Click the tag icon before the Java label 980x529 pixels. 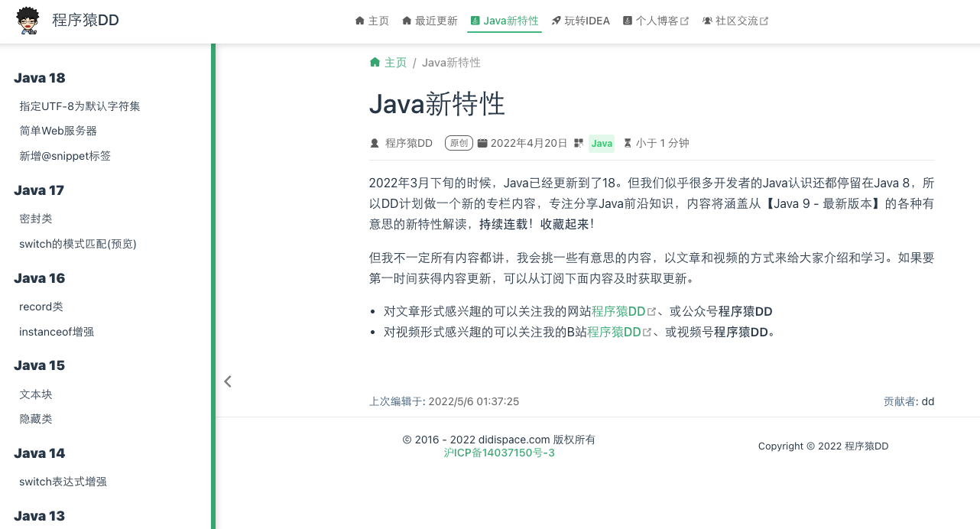click(x=578, y=143)
